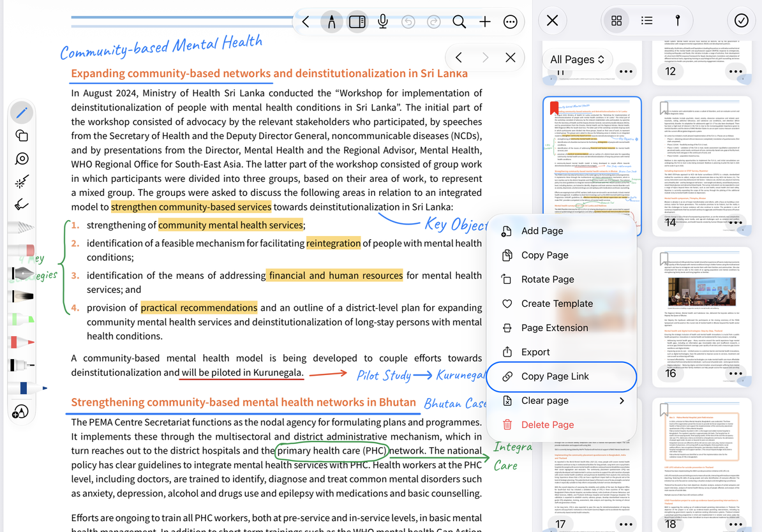Select the green highlighter preset
The height and width of the screenshot is (532, 762).
(22, 319)
